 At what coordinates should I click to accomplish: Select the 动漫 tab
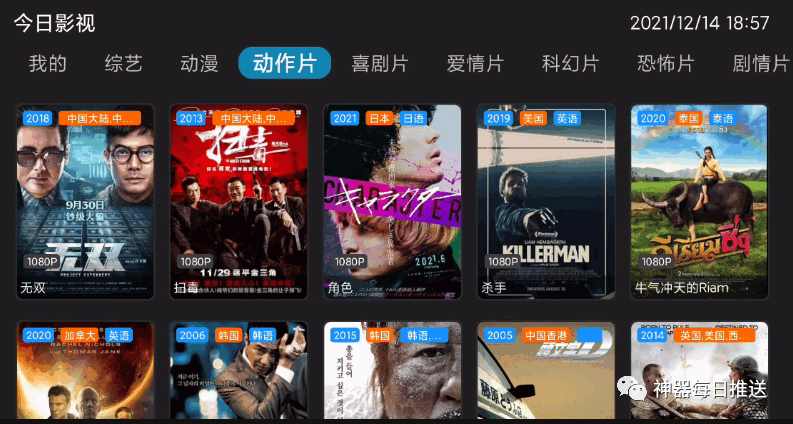click(199, 64)
